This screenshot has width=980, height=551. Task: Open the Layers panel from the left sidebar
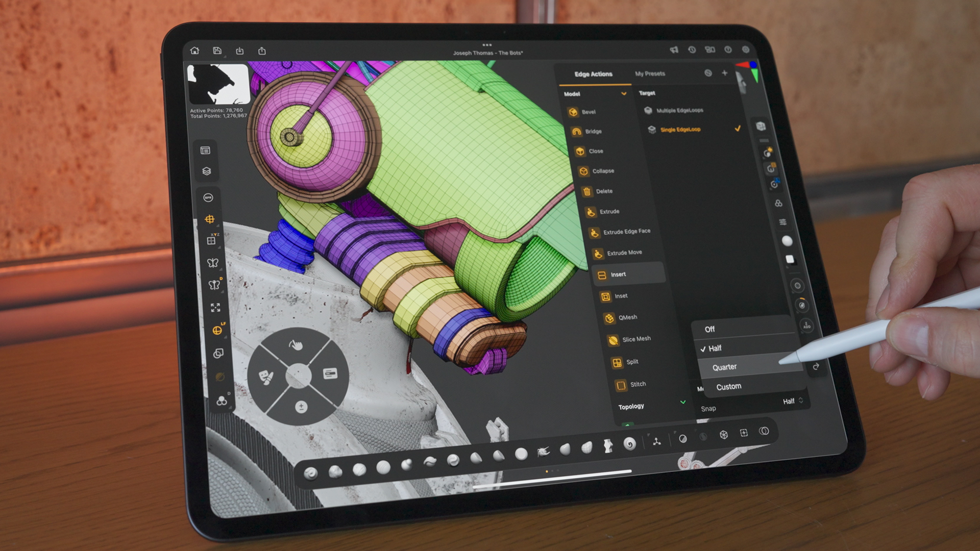206,170
